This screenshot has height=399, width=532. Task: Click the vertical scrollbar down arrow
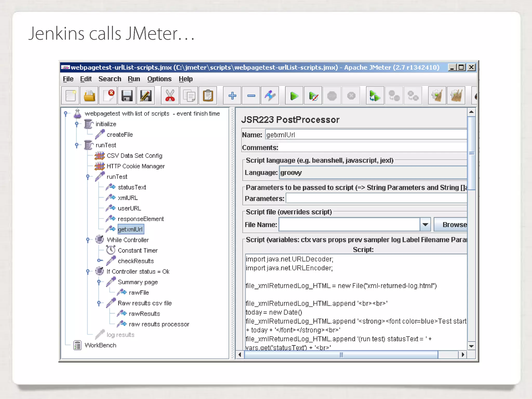(x=471, y=346)
